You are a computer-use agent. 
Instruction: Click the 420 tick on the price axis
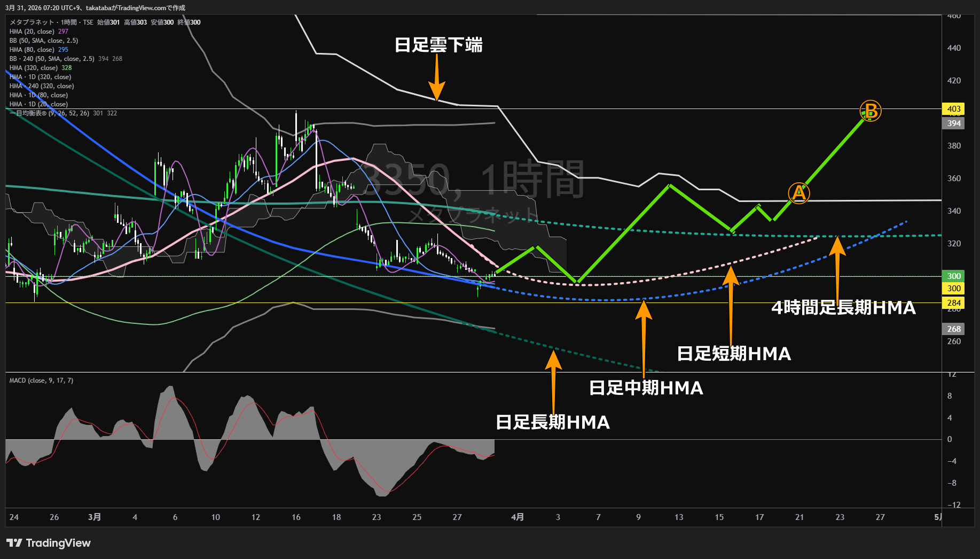tap(954, 81)
